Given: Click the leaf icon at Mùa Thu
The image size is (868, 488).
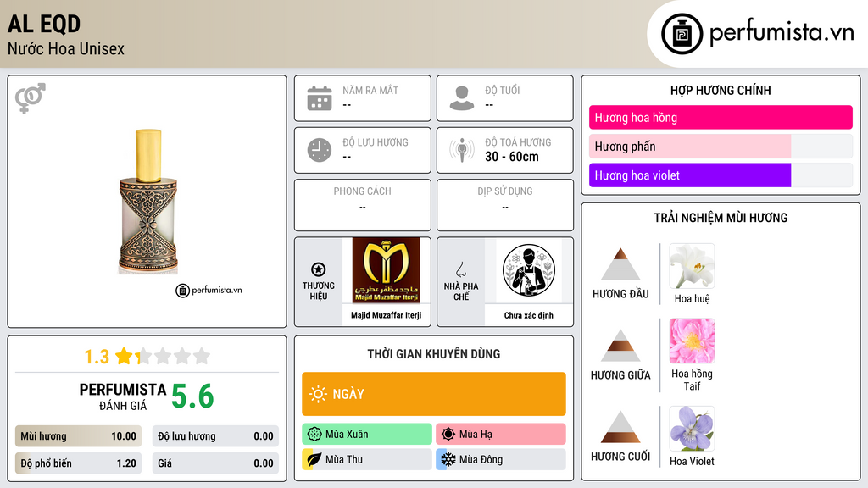Looking at the screenshot, I should [x=314, y=459].
